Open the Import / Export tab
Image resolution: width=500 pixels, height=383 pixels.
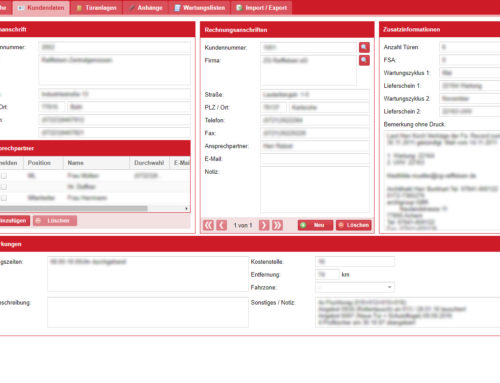coord(262,8)
